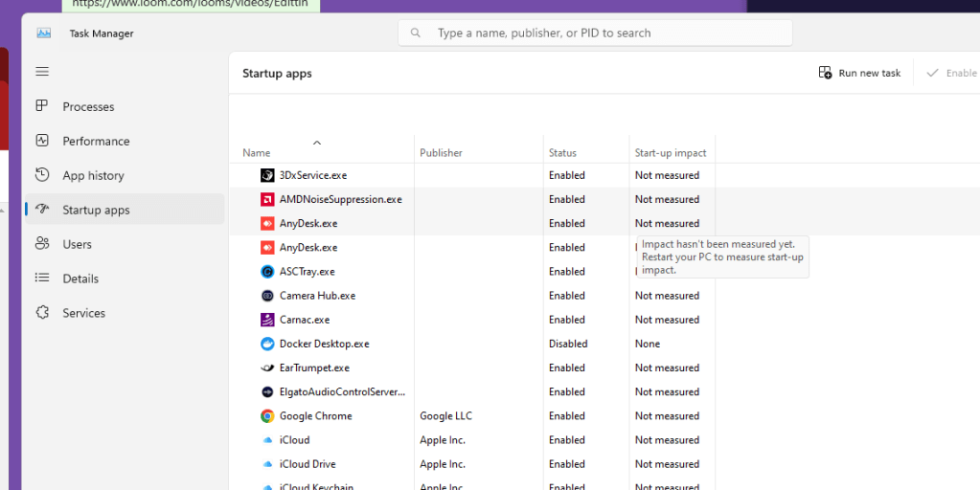
Task: Click the App history clock icon
Action: 42,175
